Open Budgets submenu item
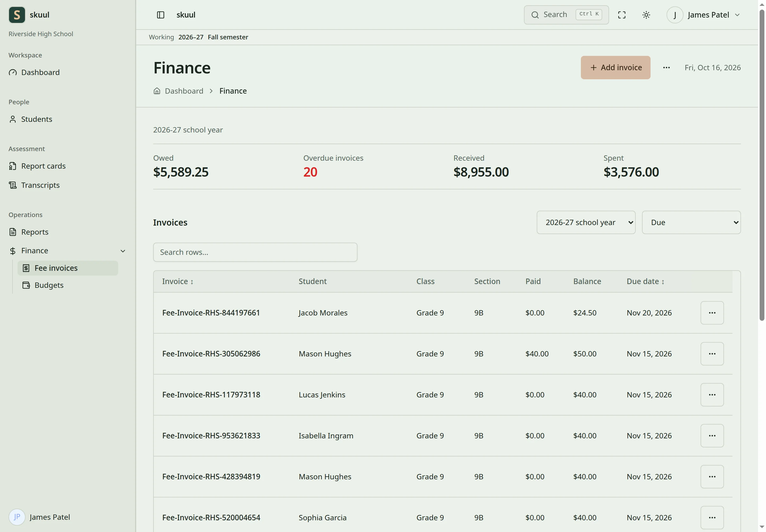766x532 pixels. coord(68,285)
